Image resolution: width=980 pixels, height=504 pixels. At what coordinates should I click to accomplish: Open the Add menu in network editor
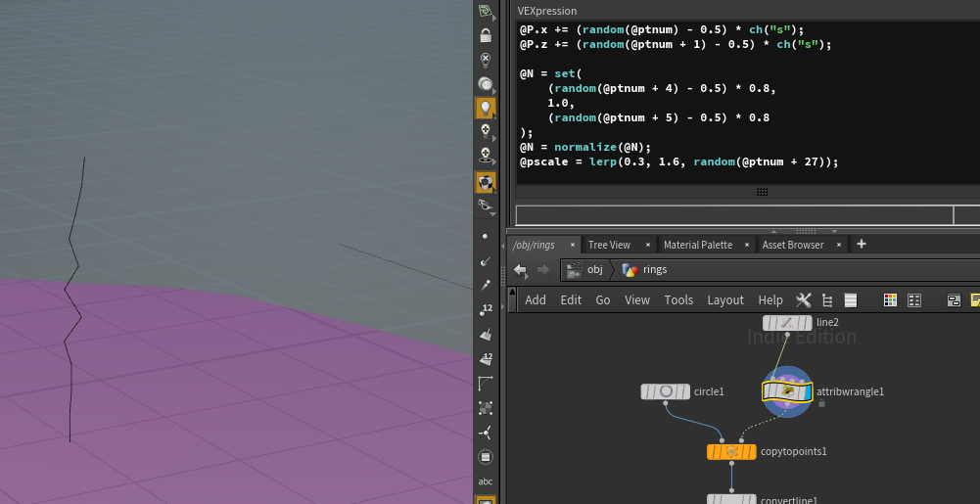536,300
